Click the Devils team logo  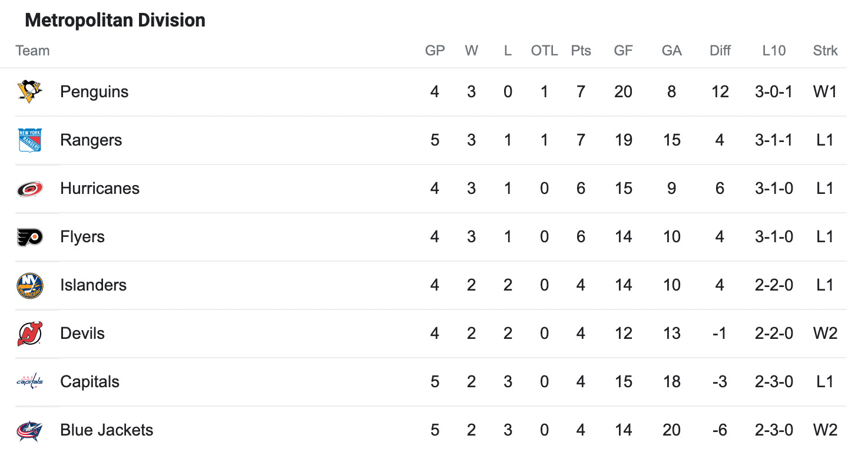click(29, 334)
